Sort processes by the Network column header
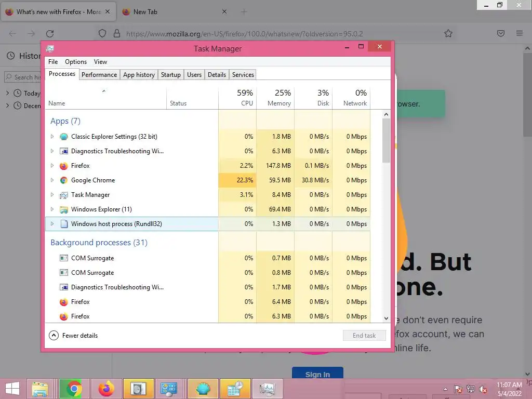This screenshot has height=399, width=532. click(x=351, y=98)
